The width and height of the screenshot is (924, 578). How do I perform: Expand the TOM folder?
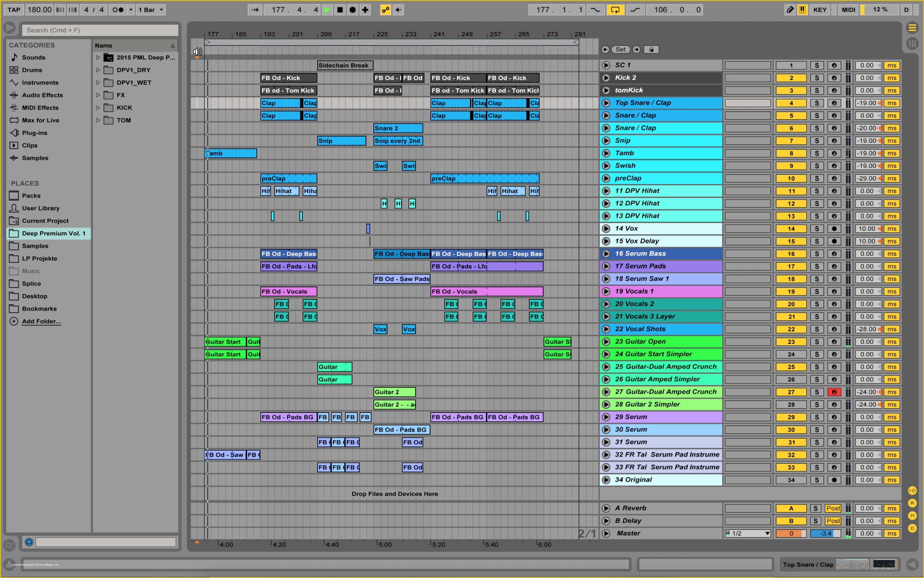coord(98,120)
